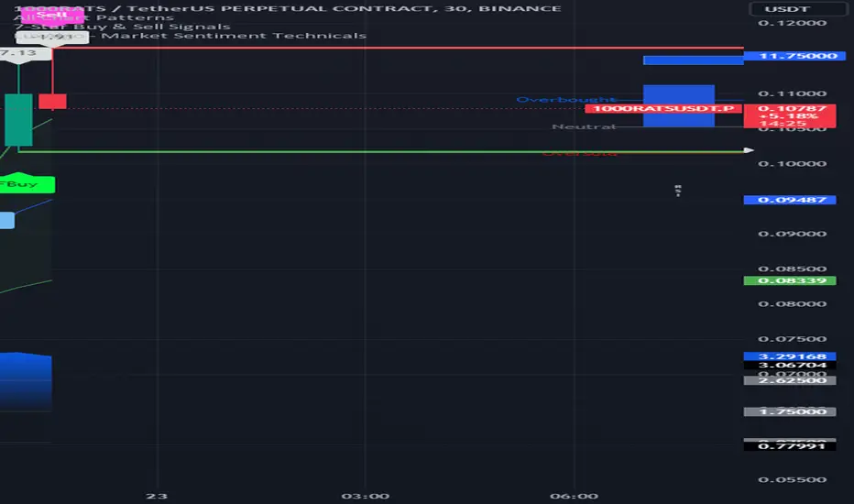The width and height of the screenshot is (854, 504).
Task: Select the green candlestick
Action: pyautogui.click(x=18, y=119)
